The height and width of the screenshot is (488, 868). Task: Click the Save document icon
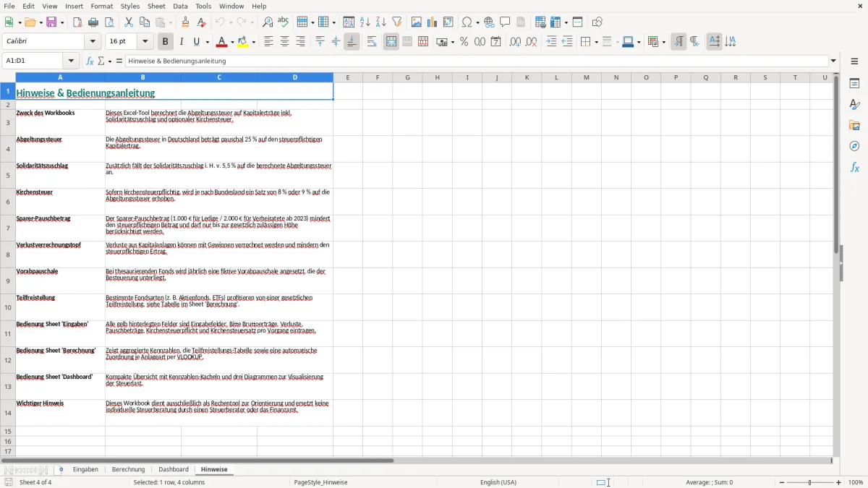click(x=51, y=22)
